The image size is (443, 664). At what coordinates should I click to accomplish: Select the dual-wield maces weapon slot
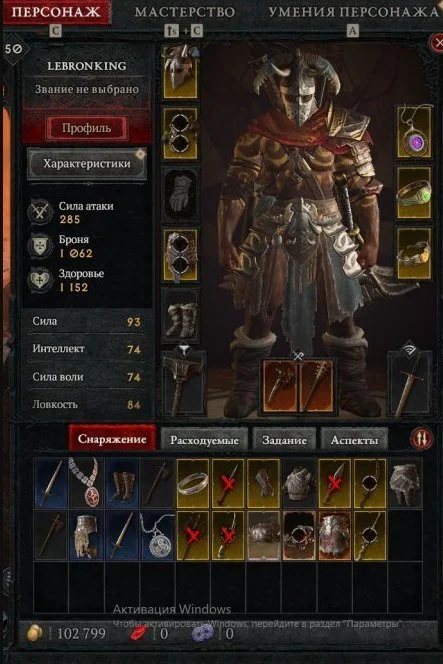[298, 386]
